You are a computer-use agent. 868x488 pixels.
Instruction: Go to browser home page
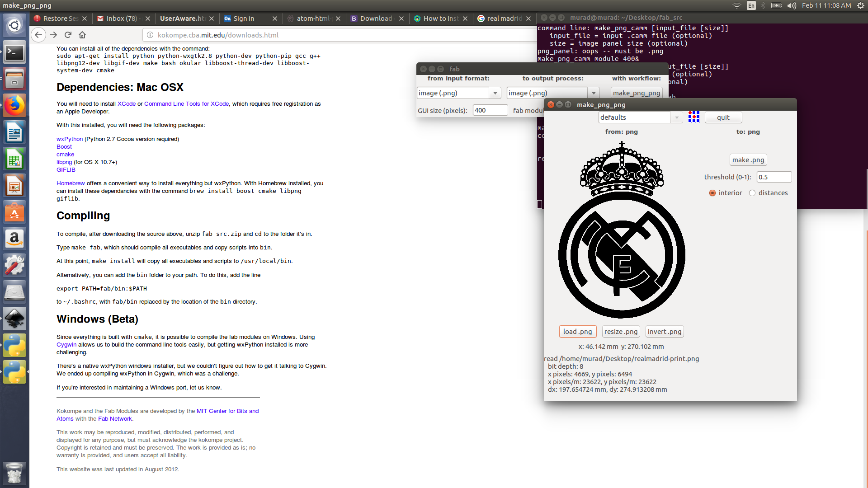pos(82,35)
